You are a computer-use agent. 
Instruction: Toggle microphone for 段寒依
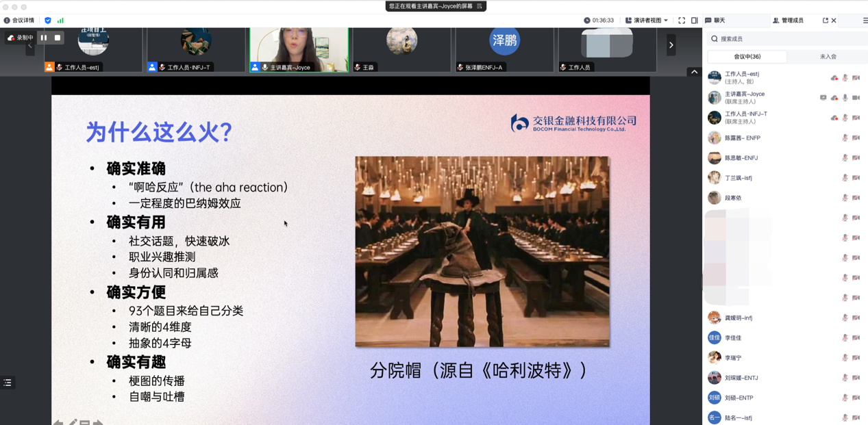pyautogui.click(x=845, y=198)
